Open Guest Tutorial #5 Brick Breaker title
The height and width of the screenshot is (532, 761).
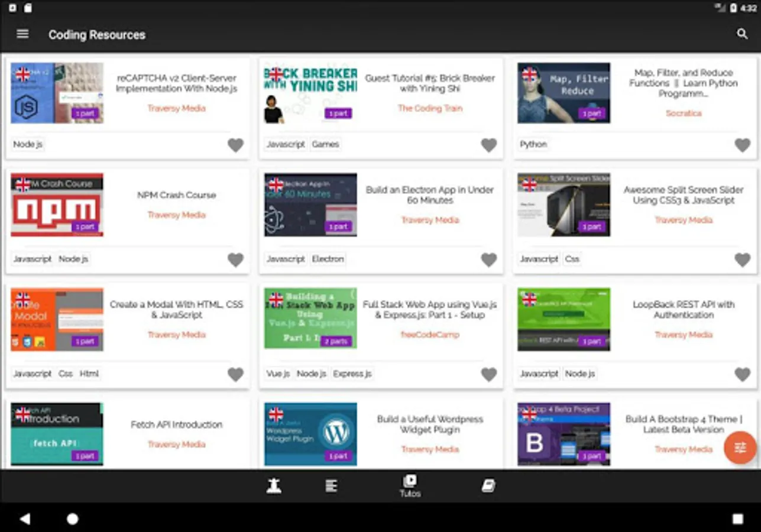click(x=430, y=83)
